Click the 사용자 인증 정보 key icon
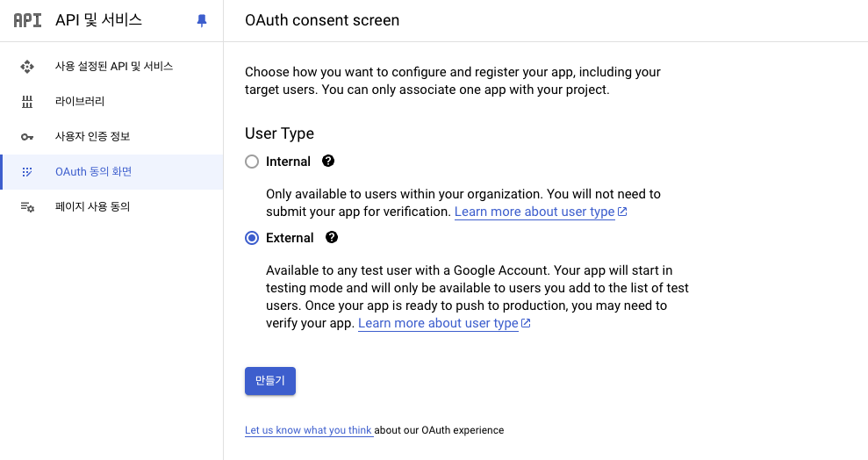Screen dimensions: 868x460 tap(27, 137)
